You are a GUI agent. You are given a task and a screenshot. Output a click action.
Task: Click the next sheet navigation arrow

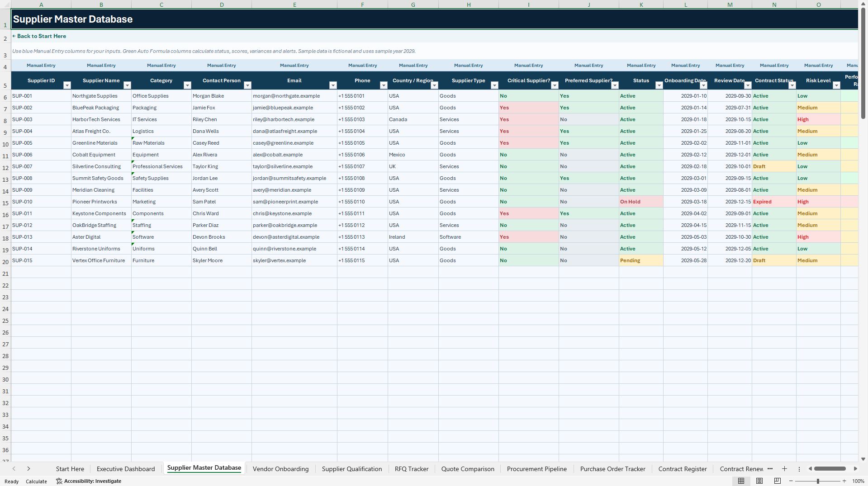[x=28, y=469]
